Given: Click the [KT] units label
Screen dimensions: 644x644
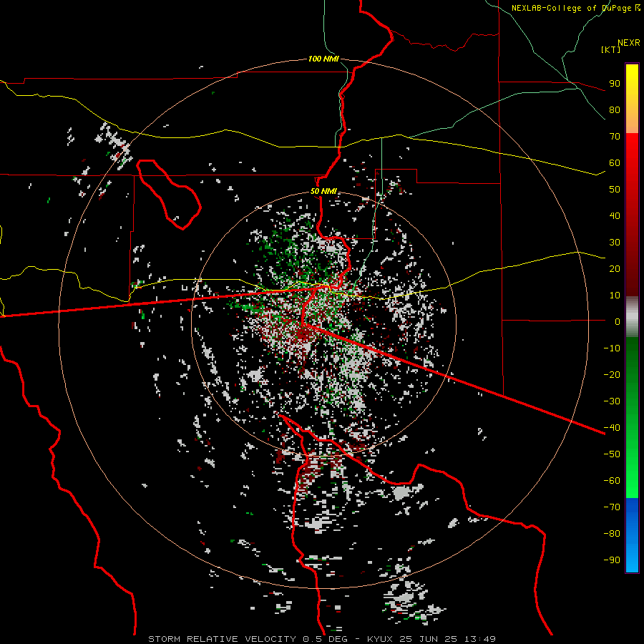Looking at the screenshot, I should (x=611, y=49).
